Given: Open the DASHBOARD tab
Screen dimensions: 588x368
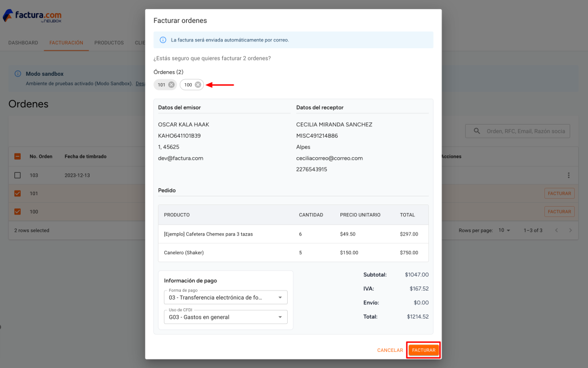Looking at the screenshot, I should coord(23,42).
